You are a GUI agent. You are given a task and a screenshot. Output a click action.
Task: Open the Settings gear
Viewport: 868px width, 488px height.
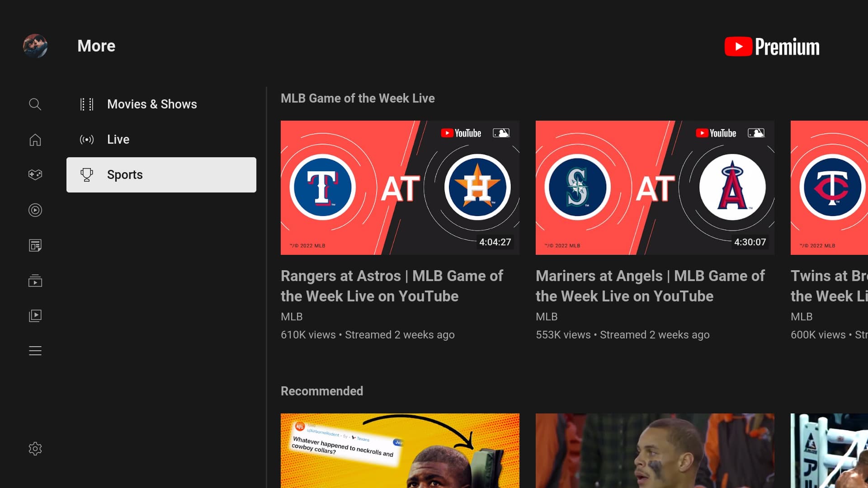point(35,448)
